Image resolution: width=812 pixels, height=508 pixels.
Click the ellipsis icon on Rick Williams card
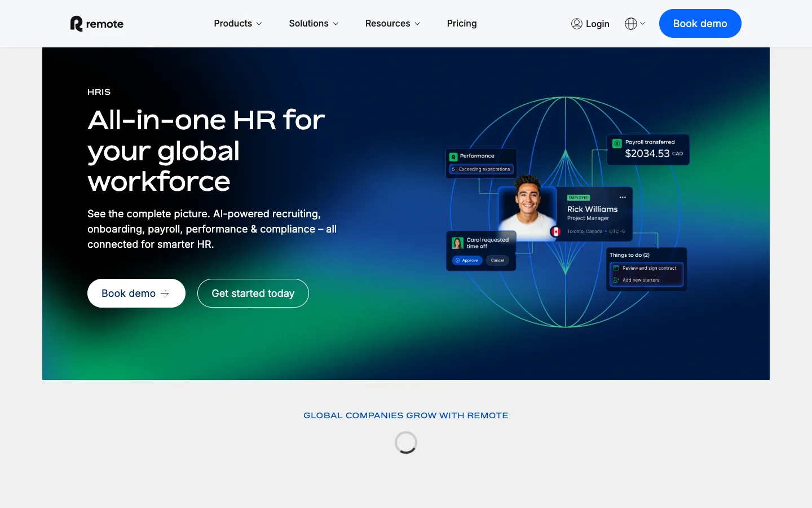623,196
